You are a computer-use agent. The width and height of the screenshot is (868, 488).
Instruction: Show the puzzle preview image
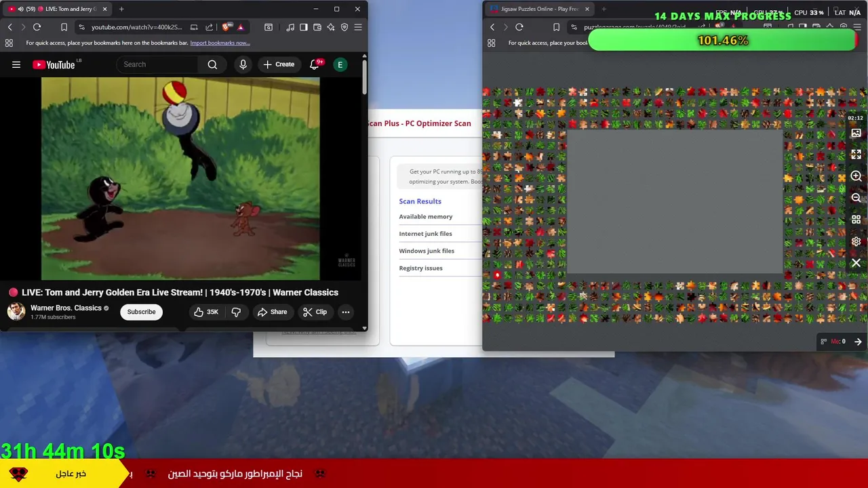(x=856, y=134)
